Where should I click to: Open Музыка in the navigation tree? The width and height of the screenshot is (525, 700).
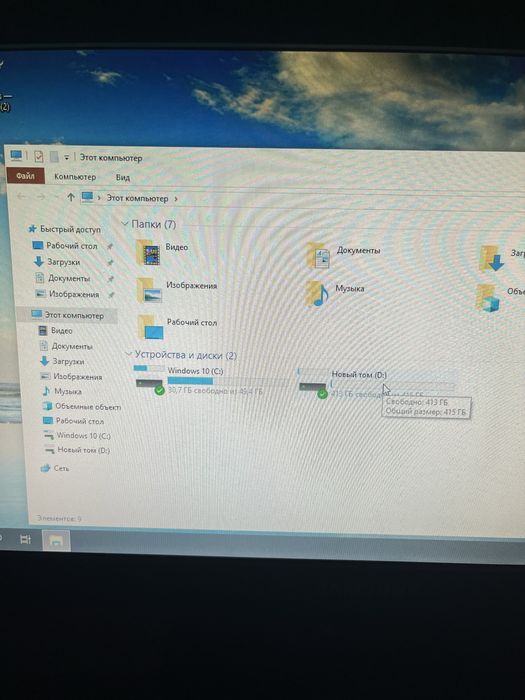[x=67, y=392]
